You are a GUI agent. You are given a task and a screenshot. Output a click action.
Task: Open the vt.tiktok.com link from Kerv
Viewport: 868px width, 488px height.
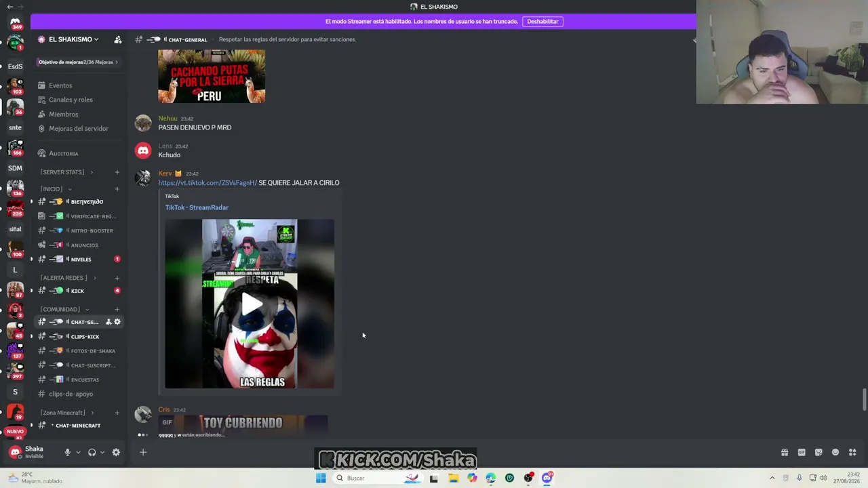[x=208, y=183]
